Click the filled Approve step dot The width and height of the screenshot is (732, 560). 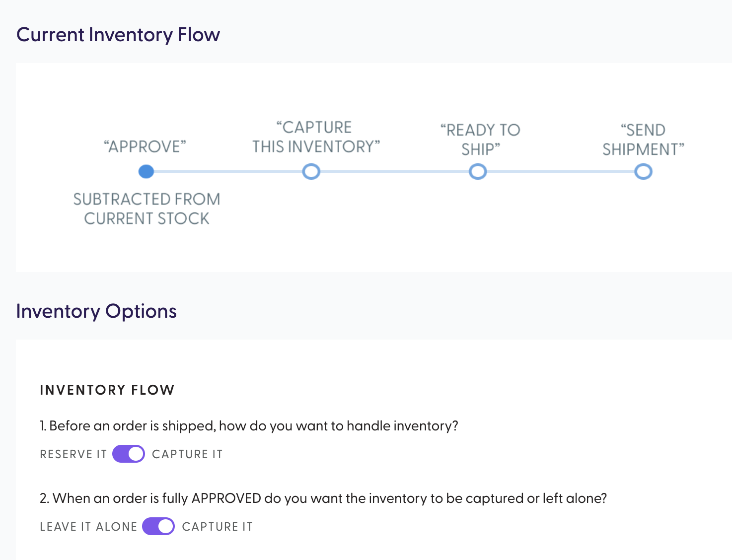tap(146, 172)
